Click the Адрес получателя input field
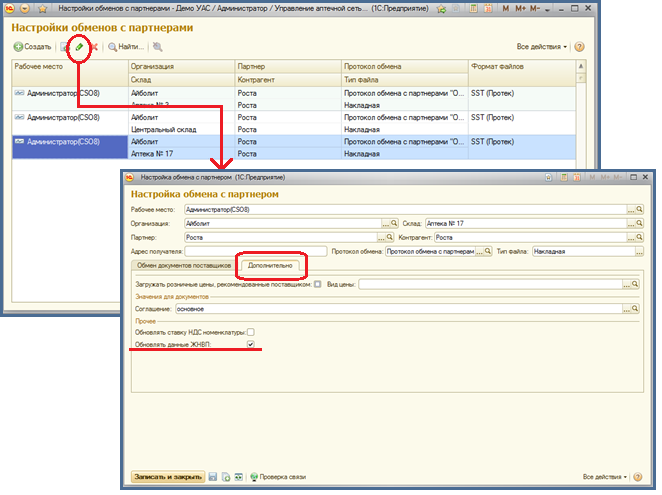662x495 pixels. 256,251
